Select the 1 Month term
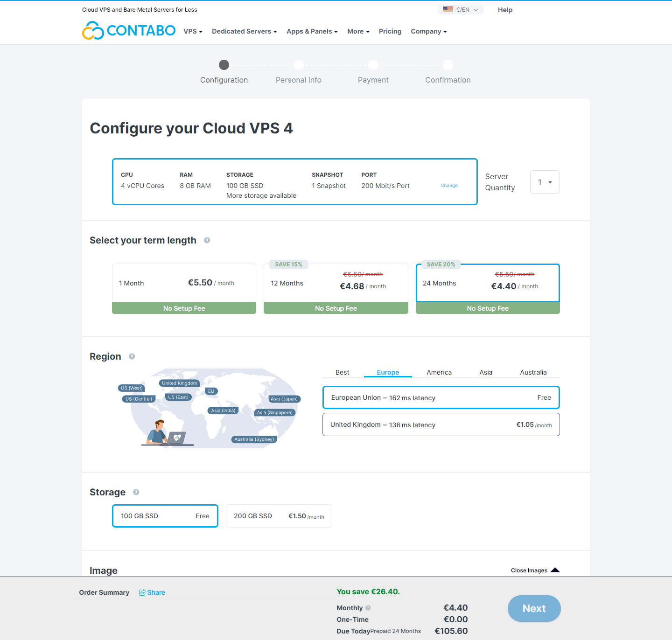The height and width of the screenshot is (640, 672). click(184, 289)
